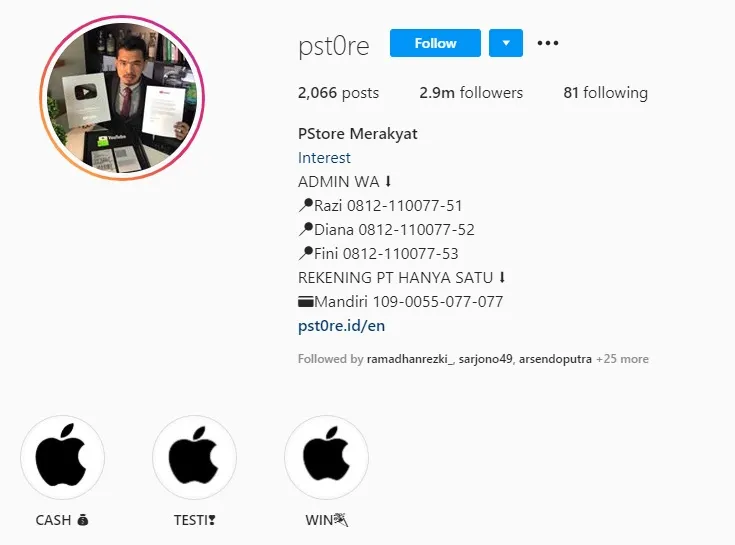Visit sarjono49 mutual follower profile
This screenshot has height=545, width=735.
[485, 359]
